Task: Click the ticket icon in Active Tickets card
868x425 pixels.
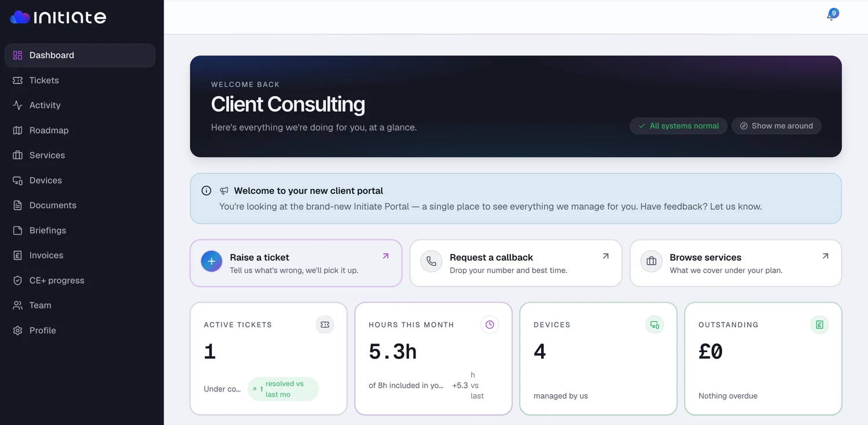Action: (x=325, y=325)
